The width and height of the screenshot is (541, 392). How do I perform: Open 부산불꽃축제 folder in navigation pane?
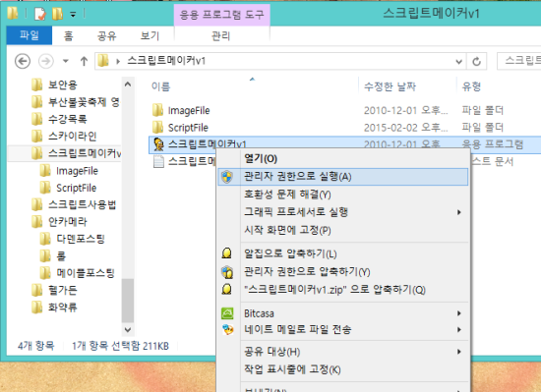(x=84, y=102)
